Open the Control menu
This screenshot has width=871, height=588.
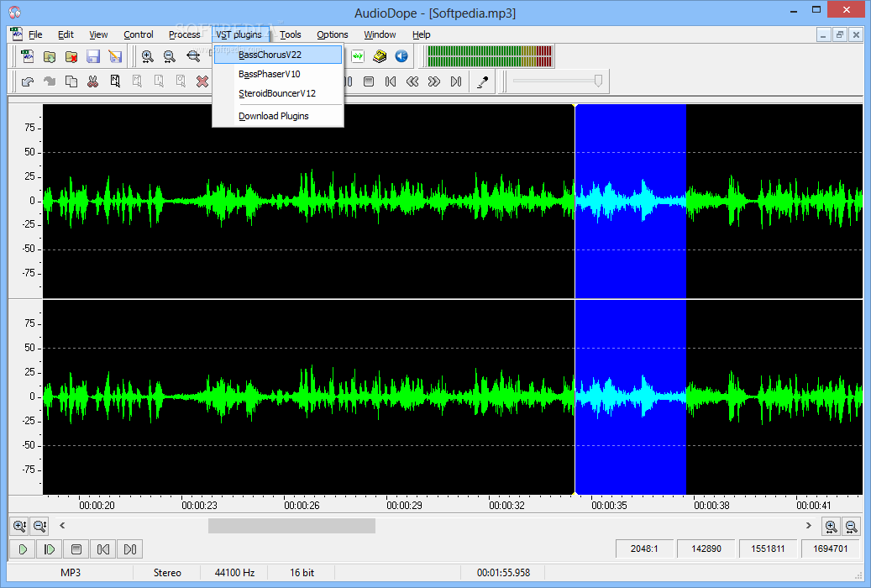pos(139,34)
